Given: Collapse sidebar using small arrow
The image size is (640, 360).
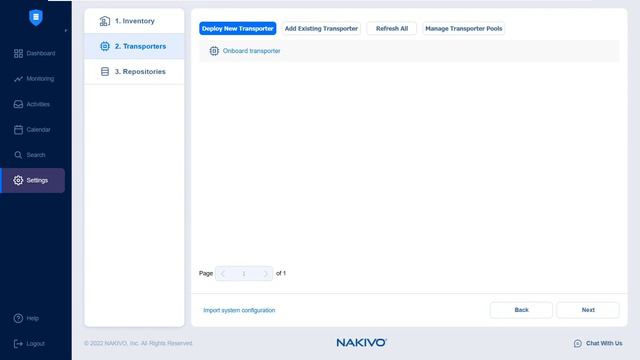Looking at the screenshot, I should tap(66, 31).
